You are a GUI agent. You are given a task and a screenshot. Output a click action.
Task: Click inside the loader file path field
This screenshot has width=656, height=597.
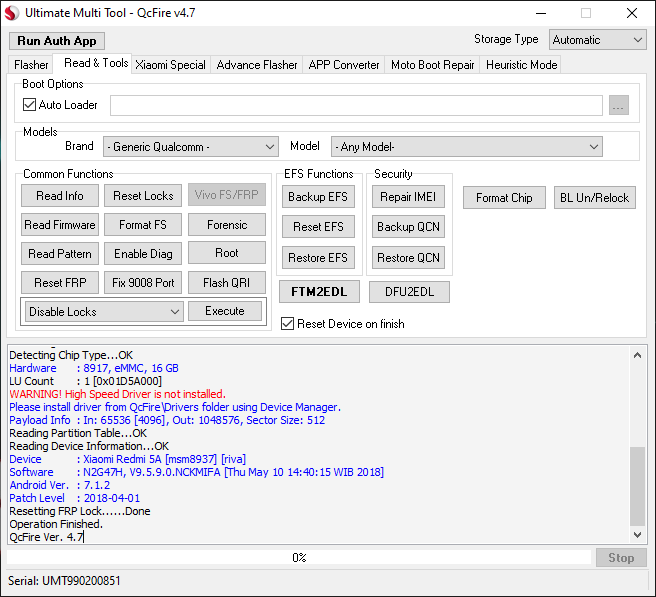[x=356, y=106]
